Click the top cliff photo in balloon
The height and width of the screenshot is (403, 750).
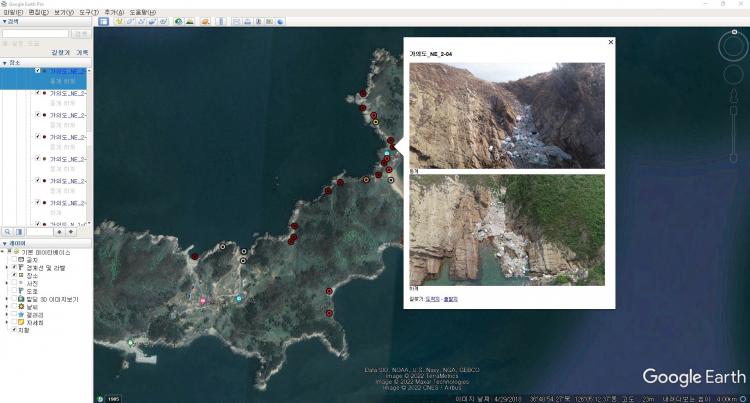click(507, 116)
